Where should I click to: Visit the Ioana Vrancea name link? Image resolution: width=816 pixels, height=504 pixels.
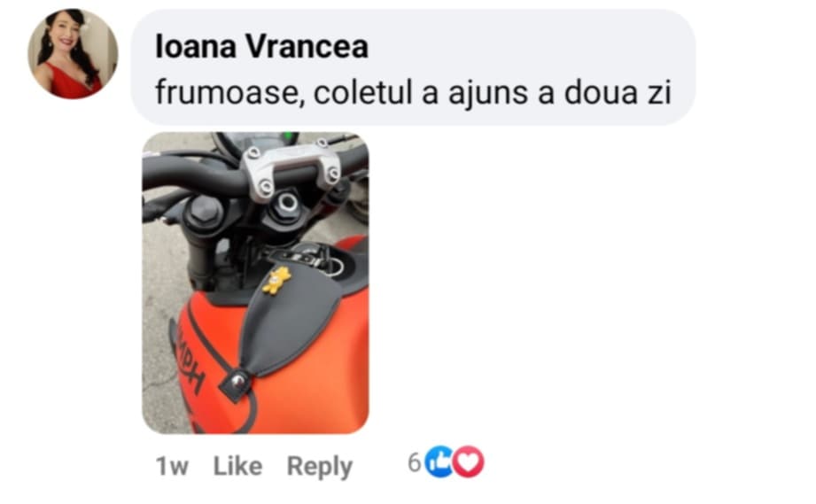[x=261, y=46]
